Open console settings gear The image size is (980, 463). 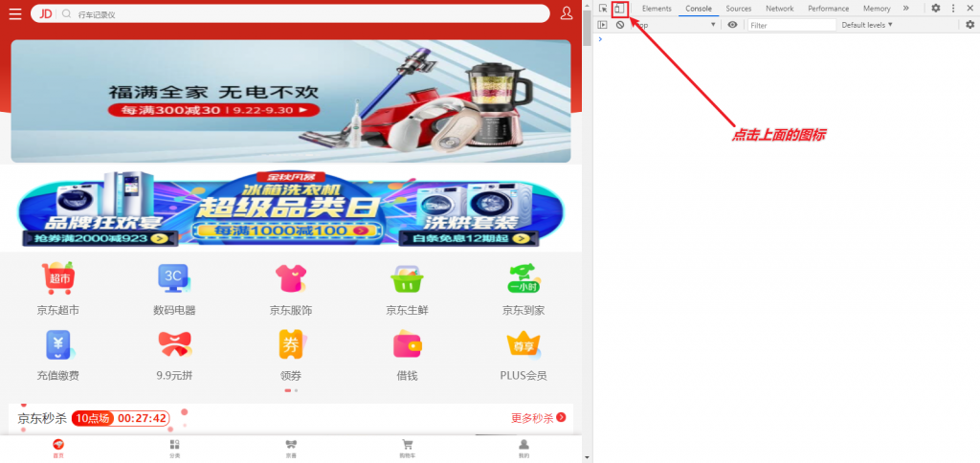tap(970, 25)
